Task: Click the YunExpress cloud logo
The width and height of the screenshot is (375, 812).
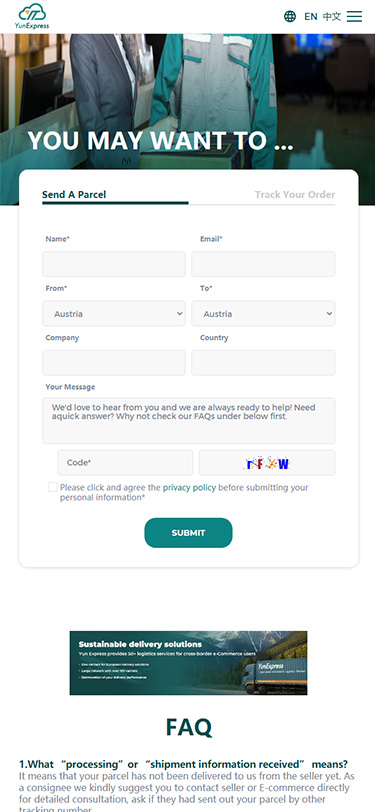Action: click(x=34, y=17)
